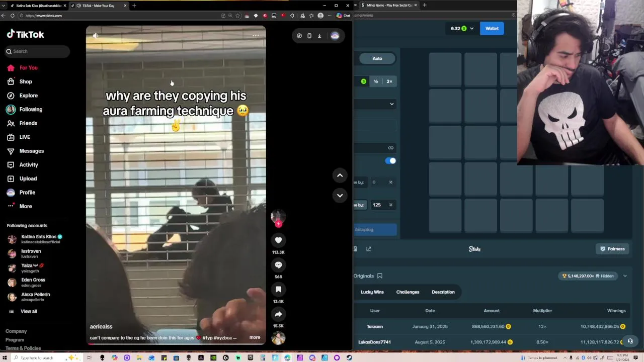Click the TikTok Search field

point(38,51)
